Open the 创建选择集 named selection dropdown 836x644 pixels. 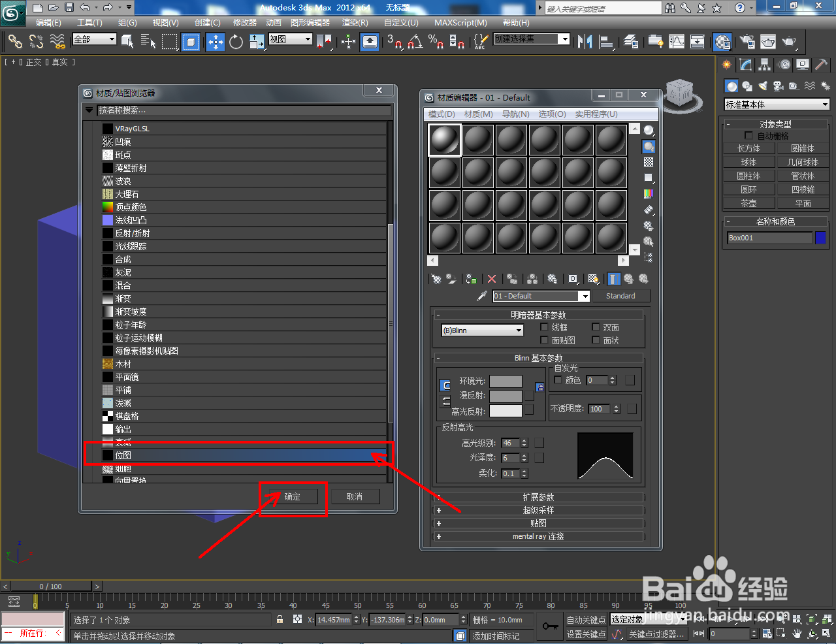(532, 39)
